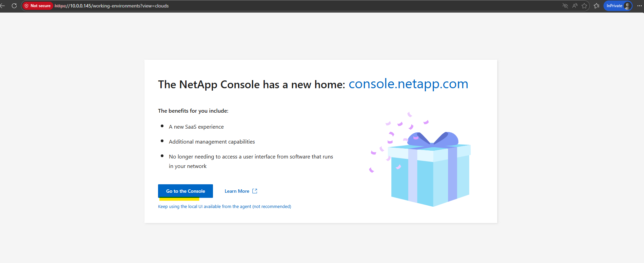Click the Read aloud icon in address bar

click(x=575, y=6)
